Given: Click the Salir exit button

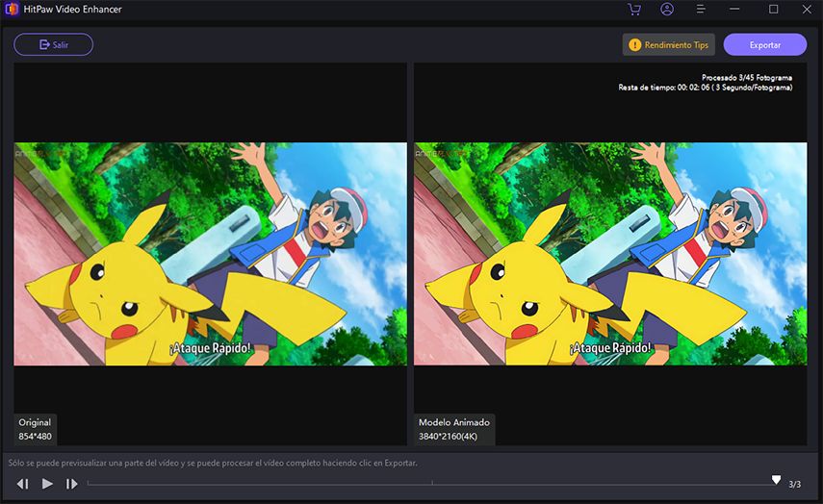Looking at the screenshot, I should (53, 44).
